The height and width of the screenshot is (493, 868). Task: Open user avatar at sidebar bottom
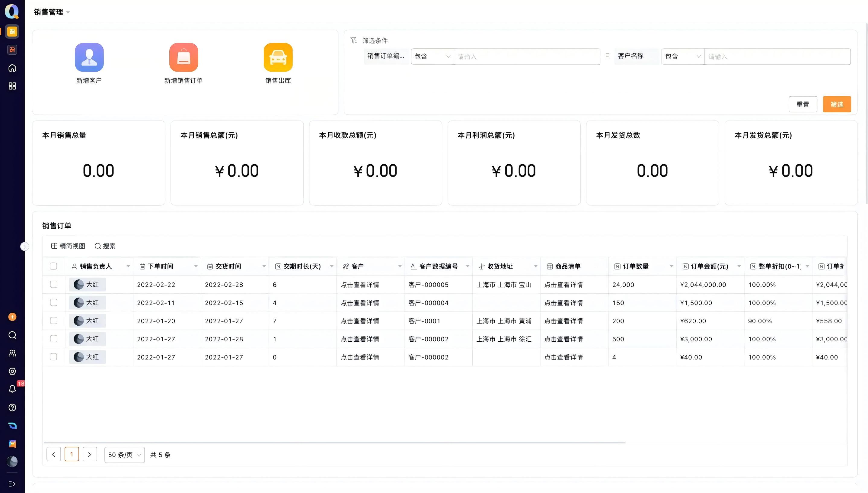(x=12, y=462)
